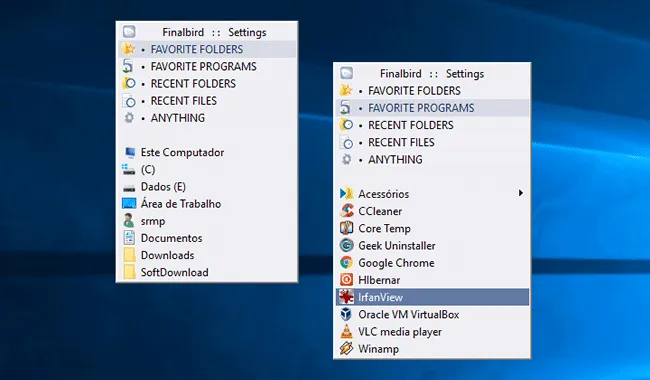Launch Winamp from the list
This screenshot has height=380, width=650.
[432, 349]
